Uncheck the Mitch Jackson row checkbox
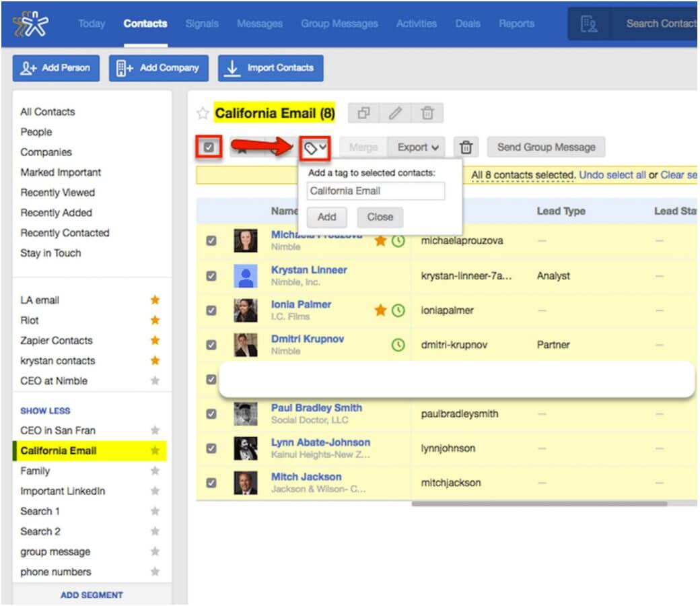The image size is (700, 606). coord(211,482)
